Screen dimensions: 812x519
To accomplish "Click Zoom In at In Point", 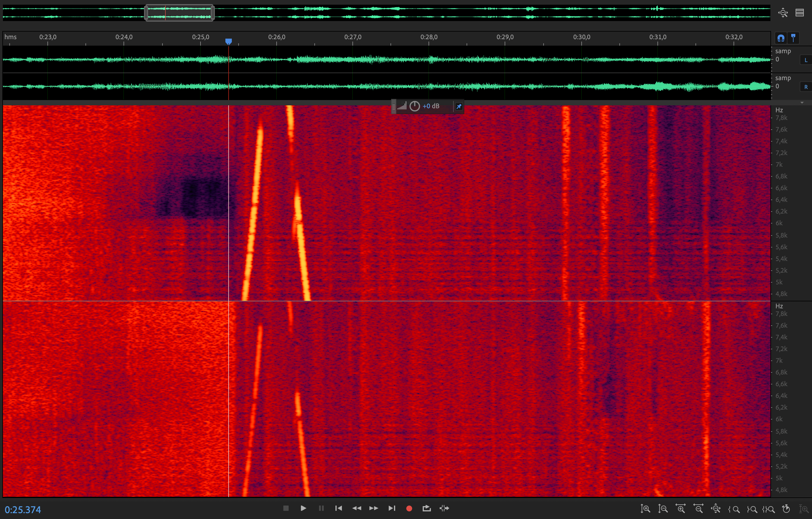I will [x=734, y=509].
